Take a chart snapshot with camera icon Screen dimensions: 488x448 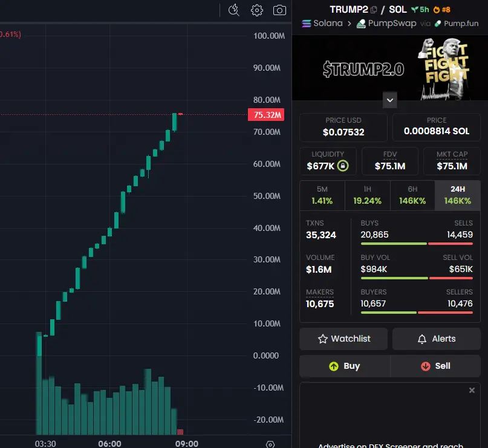(279, 10)
